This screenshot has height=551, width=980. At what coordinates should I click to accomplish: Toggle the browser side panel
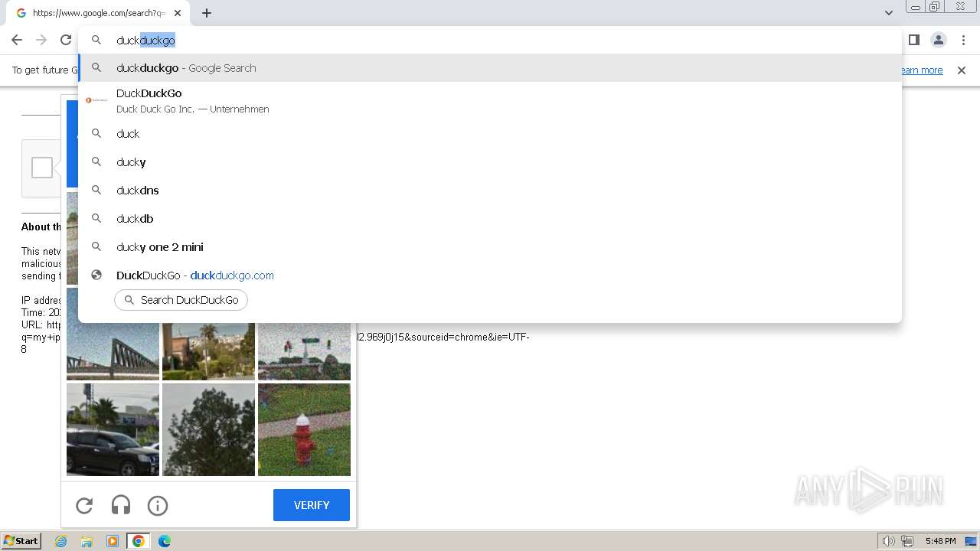(x=913, y=40)
